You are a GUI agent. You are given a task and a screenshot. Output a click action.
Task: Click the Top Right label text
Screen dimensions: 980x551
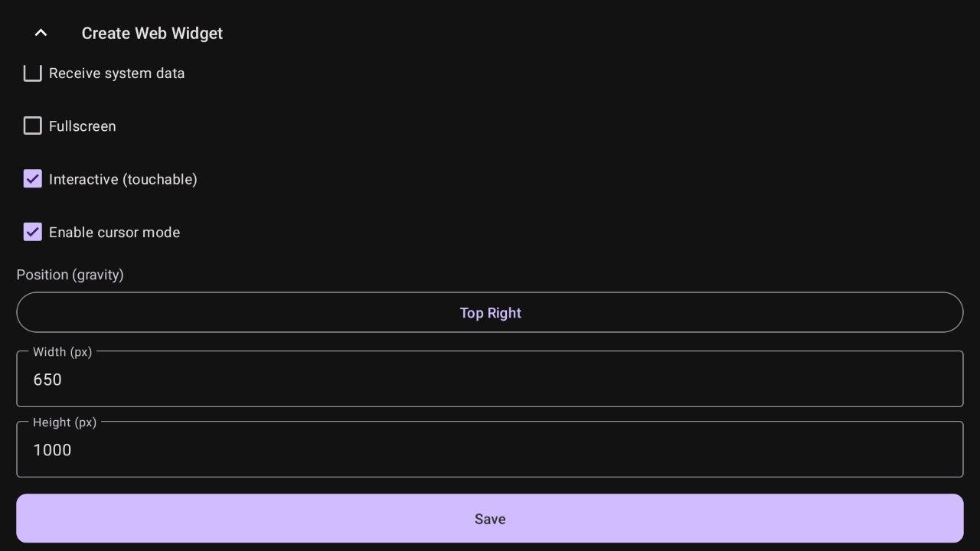[490, 313]
